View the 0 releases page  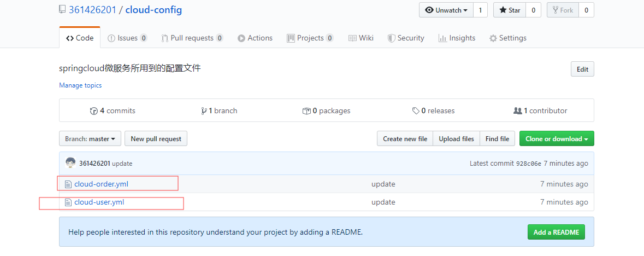coord(433,110)
